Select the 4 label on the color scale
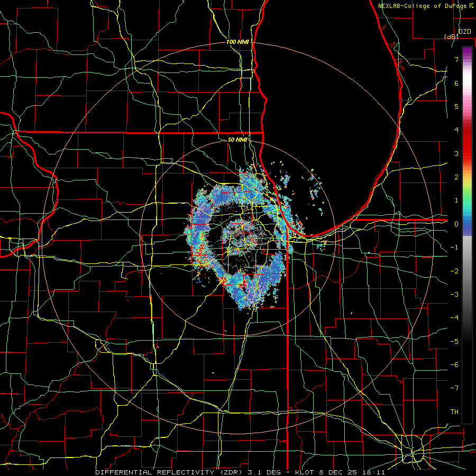Screen dimensions: 476x476 tap(456, 130)
